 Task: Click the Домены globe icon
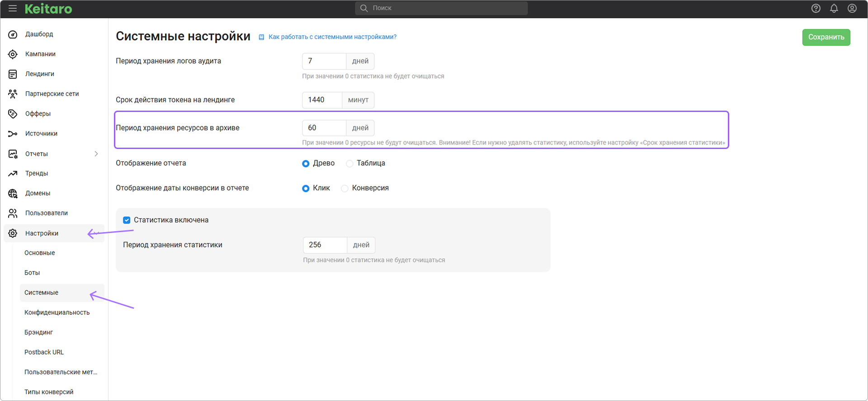13,193
